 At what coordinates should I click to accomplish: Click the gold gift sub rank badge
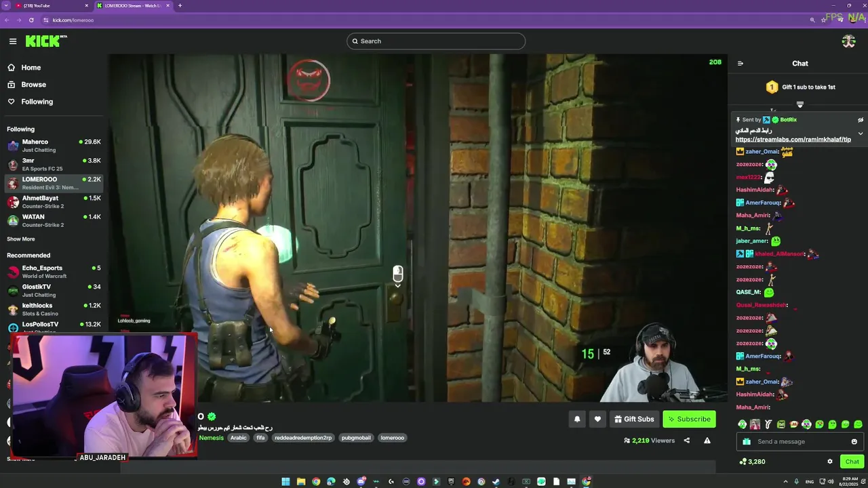(x=772, y=87)
